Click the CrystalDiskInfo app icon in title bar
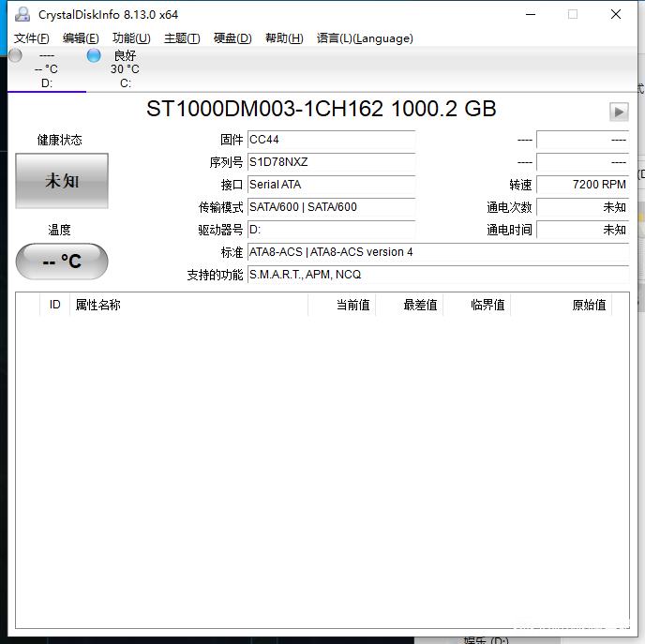Image resolution: width=645 pixels, height=644 pixels. pos(22,14)
